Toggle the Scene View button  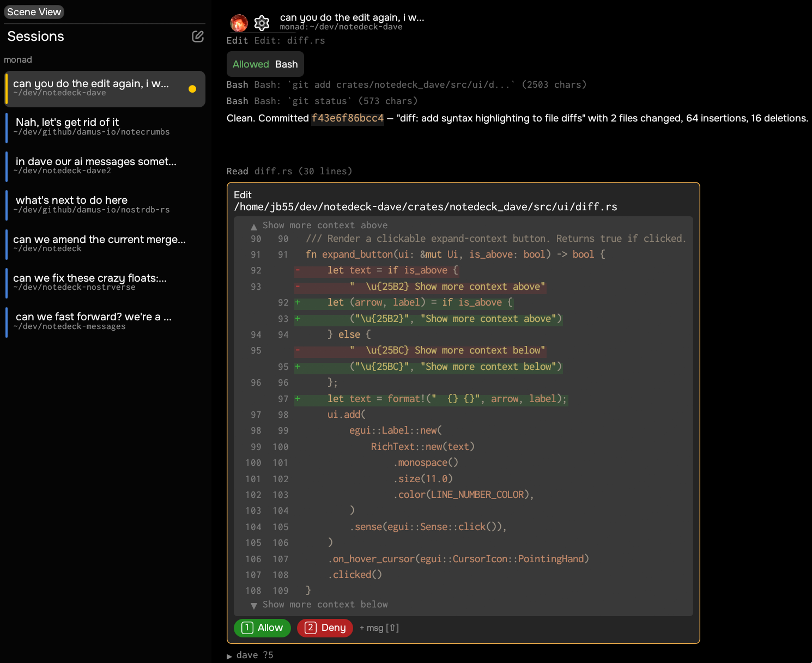(x=34, y=12)
